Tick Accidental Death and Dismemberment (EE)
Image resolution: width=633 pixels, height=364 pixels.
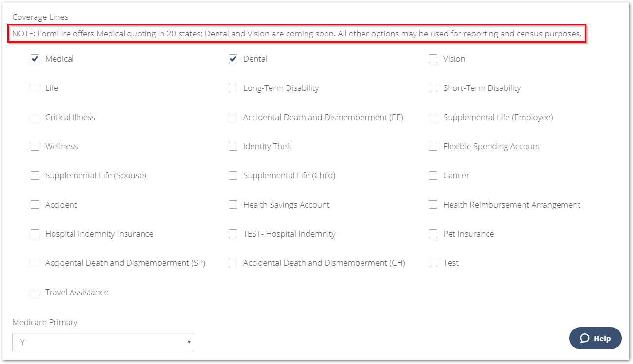pyautogui.click(x=233, y=117)
